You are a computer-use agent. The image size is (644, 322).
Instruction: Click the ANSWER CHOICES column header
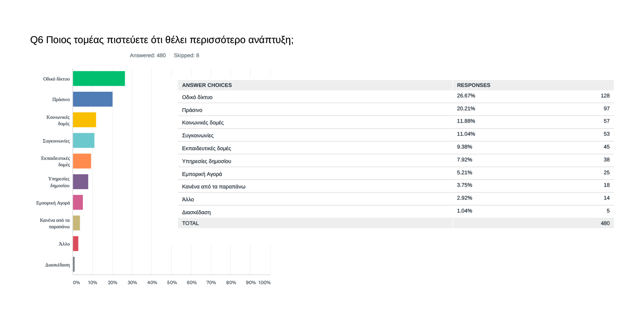(x=207, y=85)
